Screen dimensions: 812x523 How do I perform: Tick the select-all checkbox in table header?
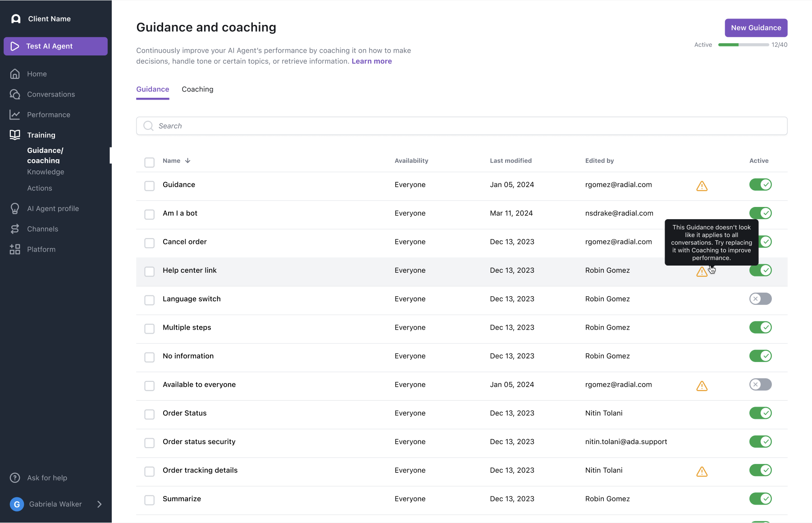pyautogui.click(x=149, y=162)
